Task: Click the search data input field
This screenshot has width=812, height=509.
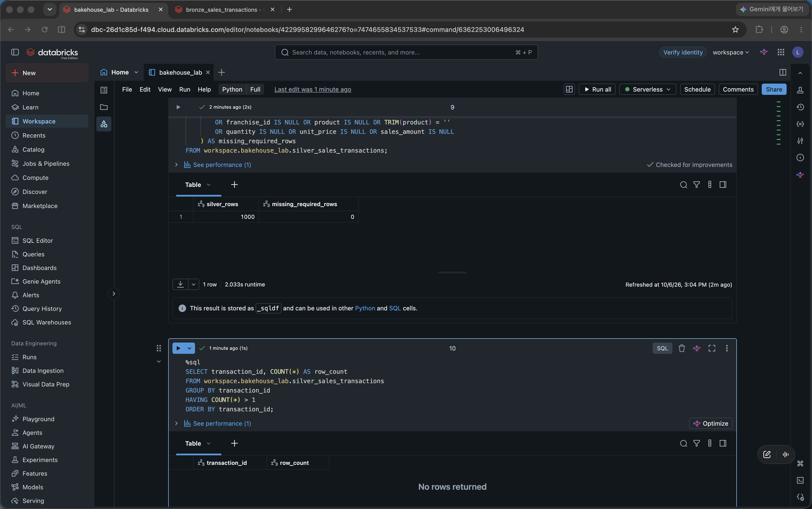Action: [406, 52]
